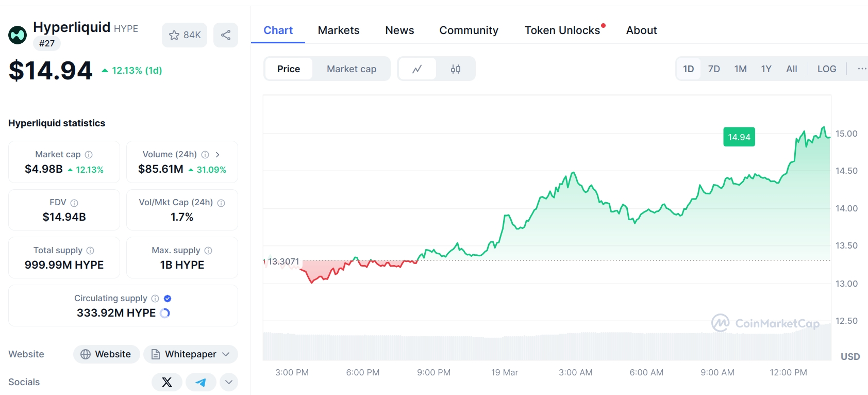Click the Hyperliquid coin logo icon
868x395 pixels.
18,35
